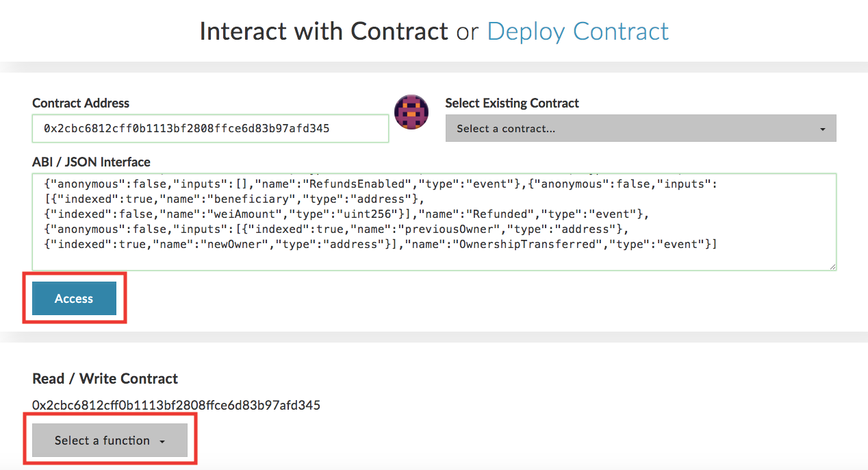Focus the Contract Address input field

pyautogui.click(x=210, y=128)
